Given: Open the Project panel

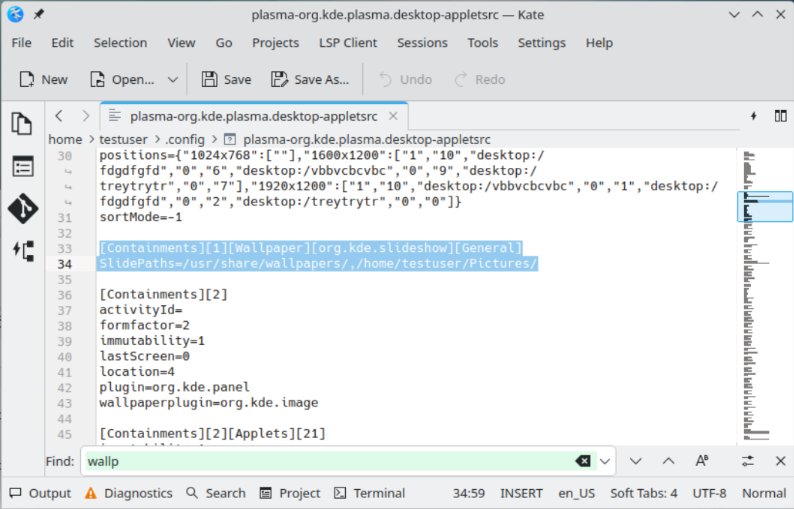Looking at the screenshot, I should 290,493.
